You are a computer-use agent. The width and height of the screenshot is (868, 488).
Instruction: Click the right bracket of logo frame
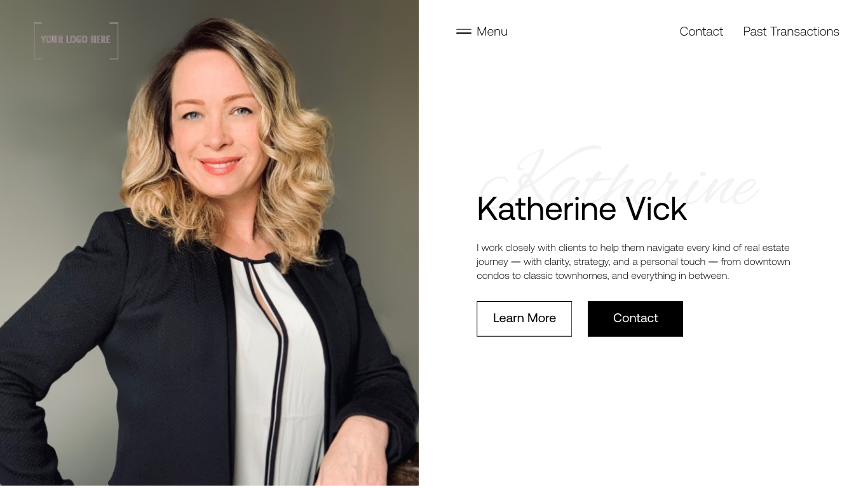(x=115, y=41)
